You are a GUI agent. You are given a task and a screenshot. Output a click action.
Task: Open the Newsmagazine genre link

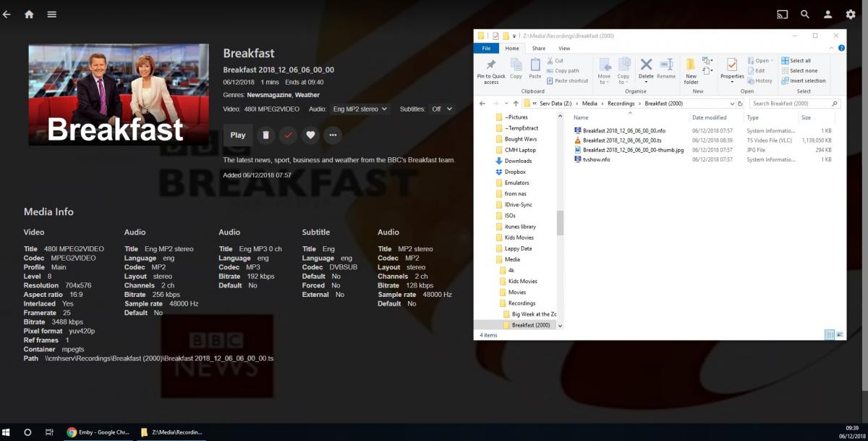click(x=269, y=95)
